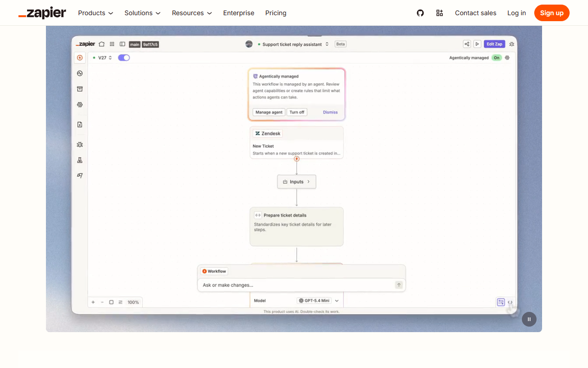Viewport: 588px width, 368px height.
Task: Open the settings gear in left sidebar
Action: click(80, 104)
